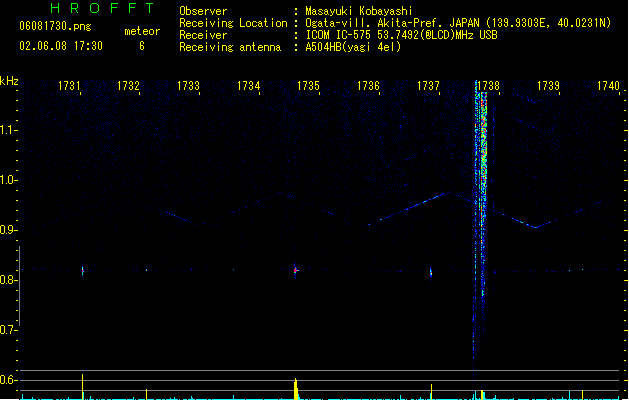Click the 1732 time tick label
Screen dimensions: 629x400
coord(128,86)
